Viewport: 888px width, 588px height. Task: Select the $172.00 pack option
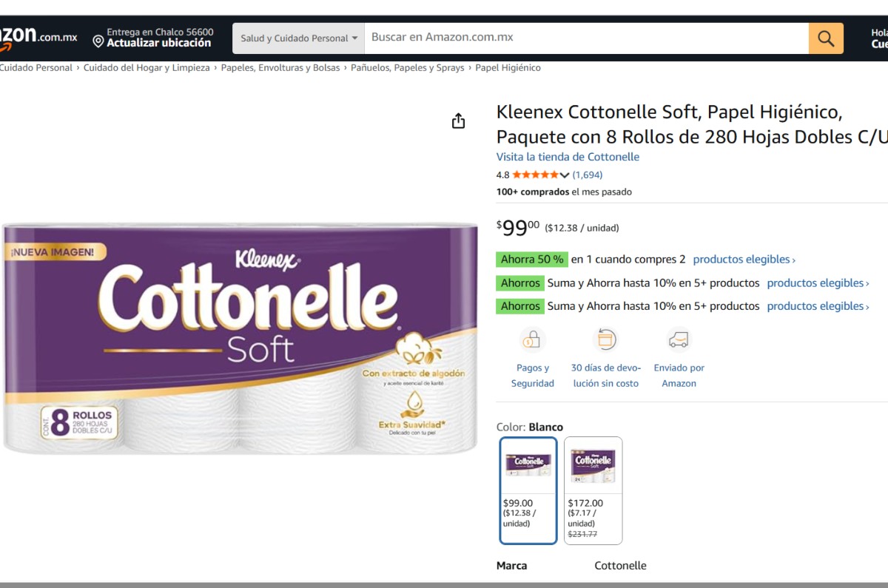pyautogui.click(x=593, y=490)
